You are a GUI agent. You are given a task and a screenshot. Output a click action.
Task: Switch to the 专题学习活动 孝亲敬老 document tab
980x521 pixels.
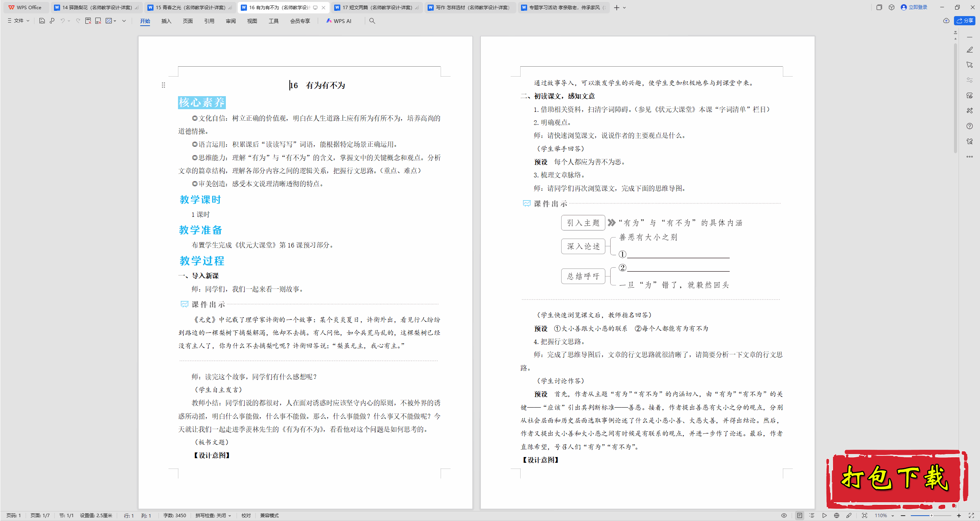tap(563, 7)
